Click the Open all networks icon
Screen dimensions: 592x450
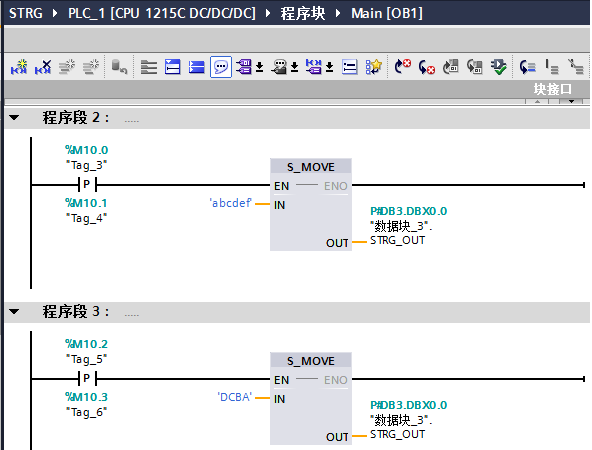(173, 67)
